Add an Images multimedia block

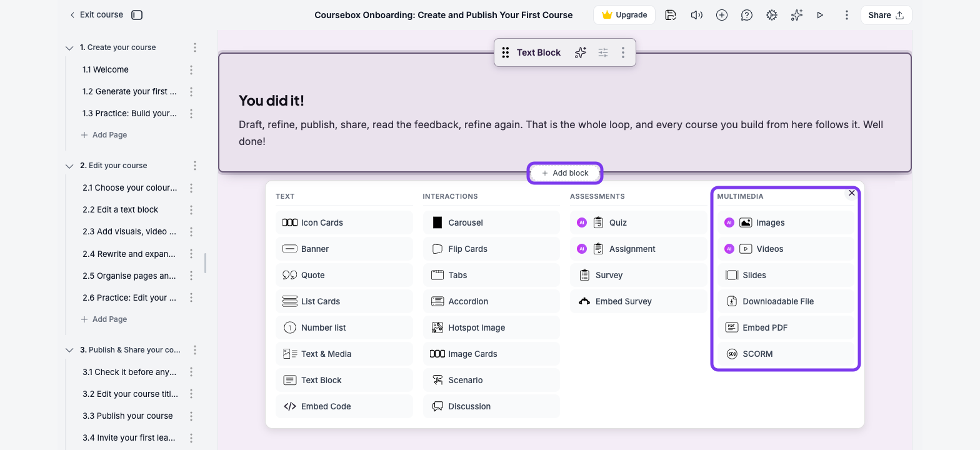point(786,222)
